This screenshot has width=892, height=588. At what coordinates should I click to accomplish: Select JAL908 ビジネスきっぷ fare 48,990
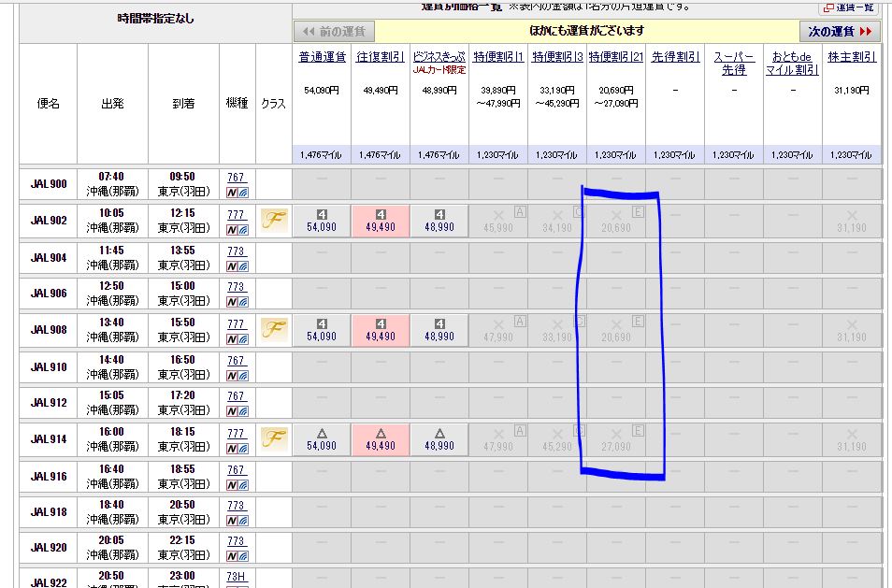439,330
